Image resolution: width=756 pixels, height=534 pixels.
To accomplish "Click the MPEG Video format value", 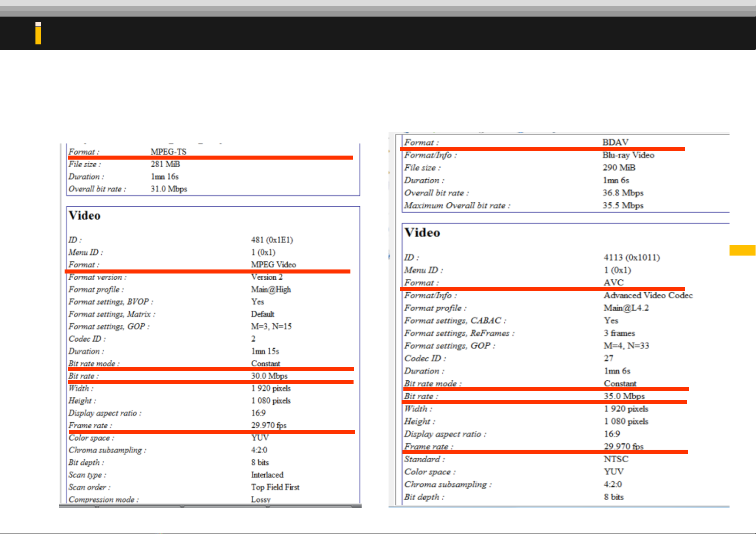I will (x=273, y=265).
